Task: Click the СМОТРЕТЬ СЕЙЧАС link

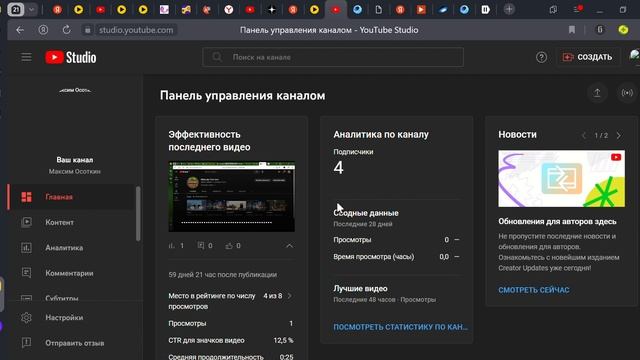Action: [533, 290]
